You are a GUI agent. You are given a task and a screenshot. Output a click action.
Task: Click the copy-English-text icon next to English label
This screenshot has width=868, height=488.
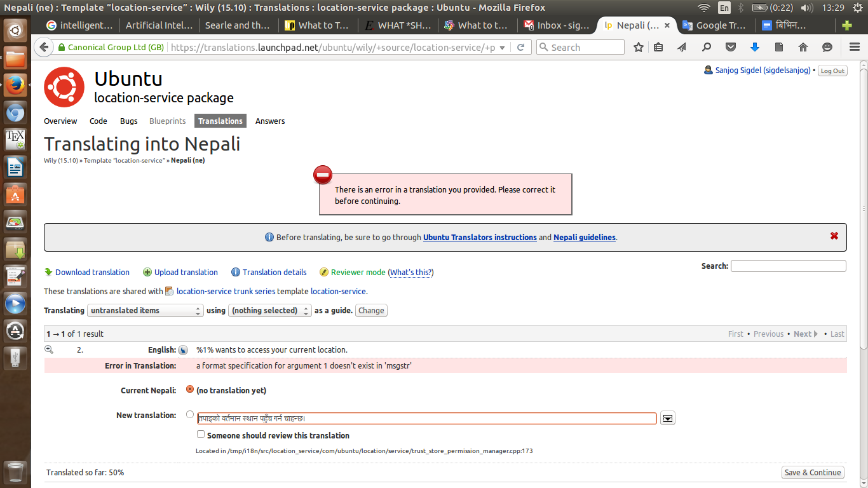[x=183, y=350]
